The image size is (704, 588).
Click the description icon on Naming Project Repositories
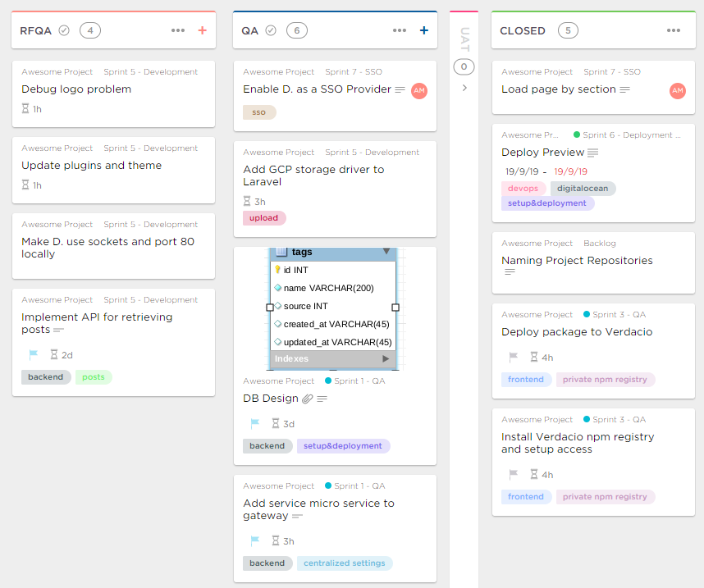[510, 272]
